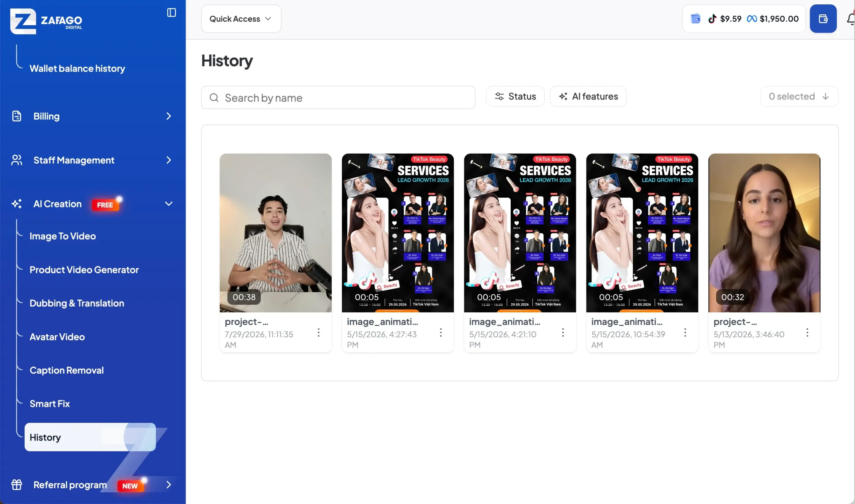Open Dubbing & Translation
This screenshot has height=504, width=855.
77,303
